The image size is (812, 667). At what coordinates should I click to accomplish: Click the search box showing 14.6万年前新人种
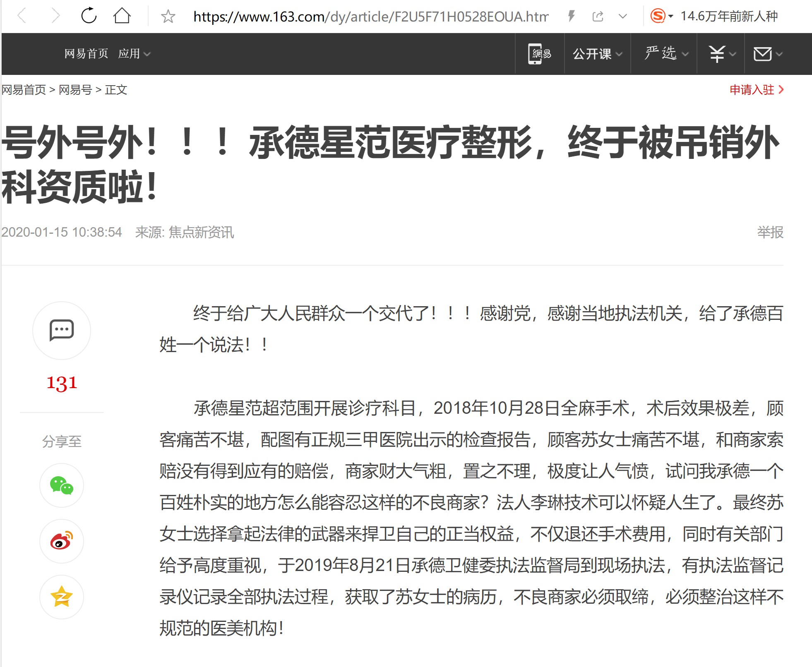729,16
